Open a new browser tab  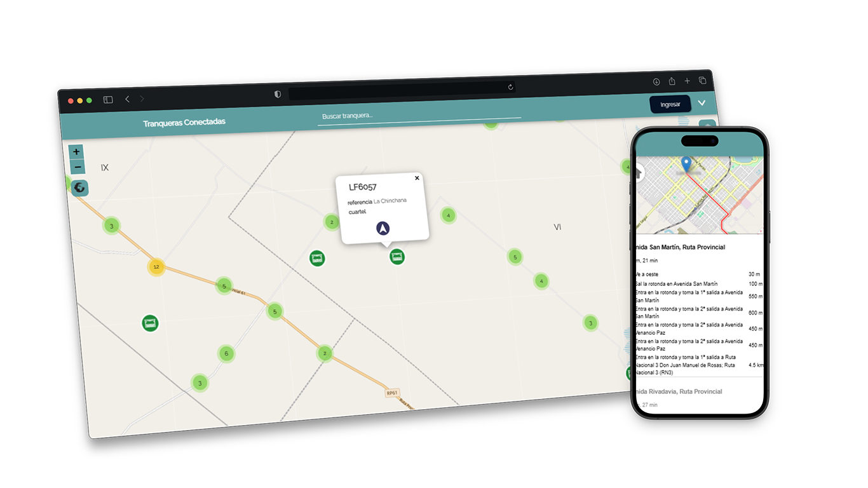(687, 81)
